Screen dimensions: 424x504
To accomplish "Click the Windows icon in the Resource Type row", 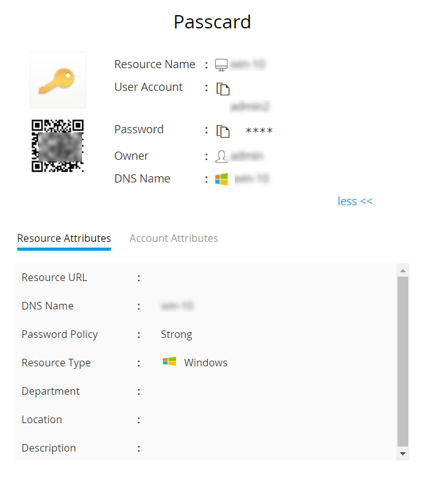I will (x=169, y=363).
